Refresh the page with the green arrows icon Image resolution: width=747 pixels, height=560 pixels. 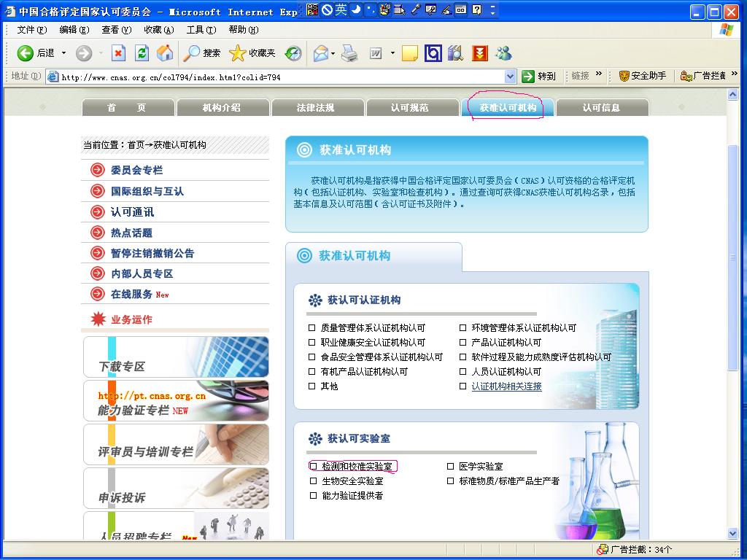click(x=142, y=52)
